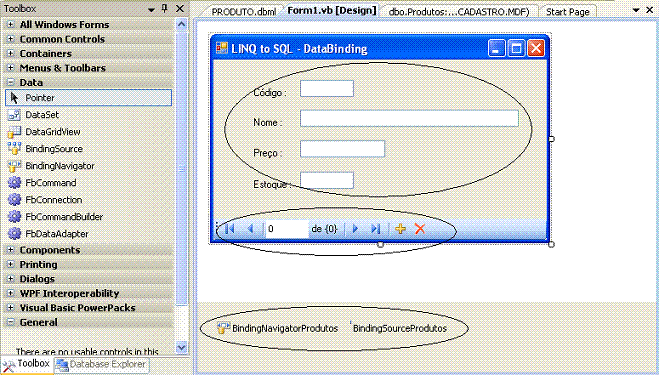This screenshot has height=375, width=659.
Task: Choose the DataGridView control icon
Action: [x=14, y=132]
